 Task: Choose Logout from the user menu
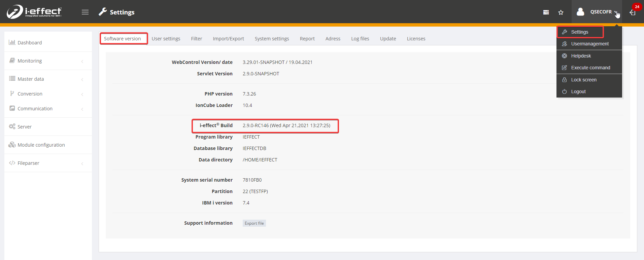point(578,91)
